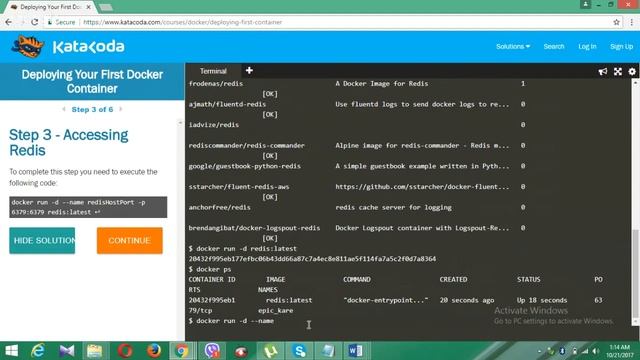This screenshot has height=360, width=640.
Task: Expand terminal to fullscreen with the arrows icon
Action: pyautogui.click(x=618, y=72)
